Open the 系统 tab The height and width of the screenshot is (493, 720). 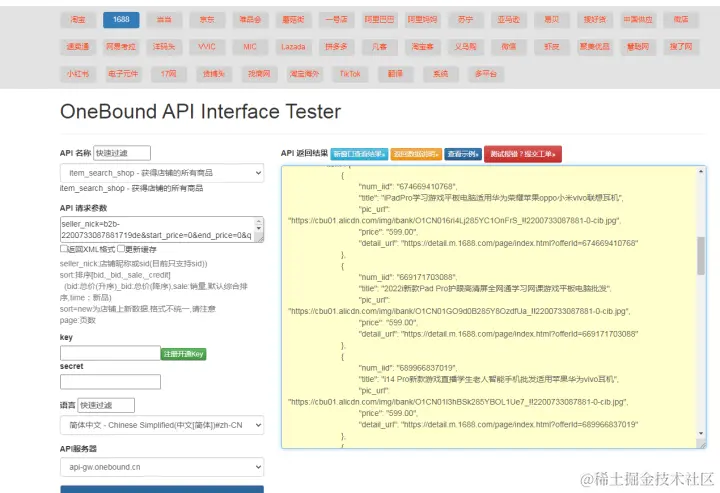coord(441,74)
